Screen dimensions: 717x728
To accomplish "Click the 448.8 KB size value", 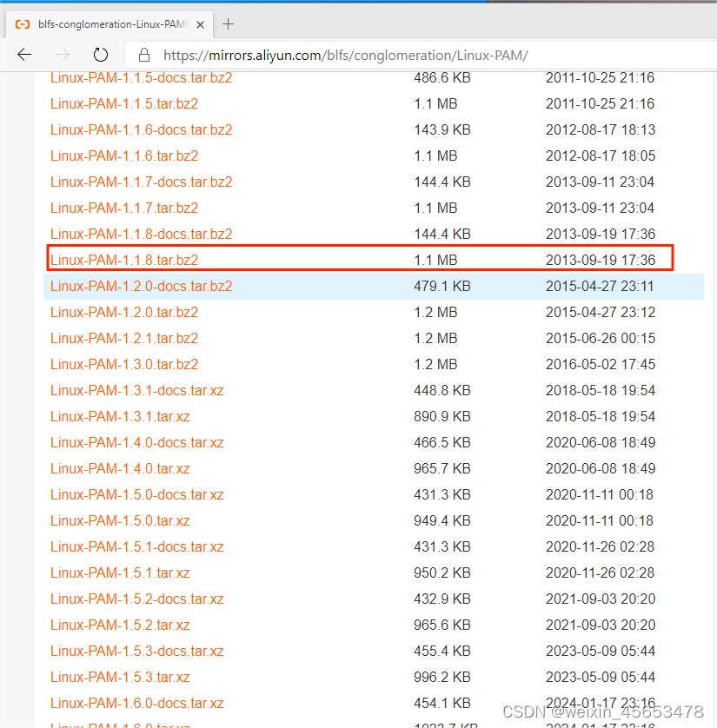I will [x=442, y=390].
